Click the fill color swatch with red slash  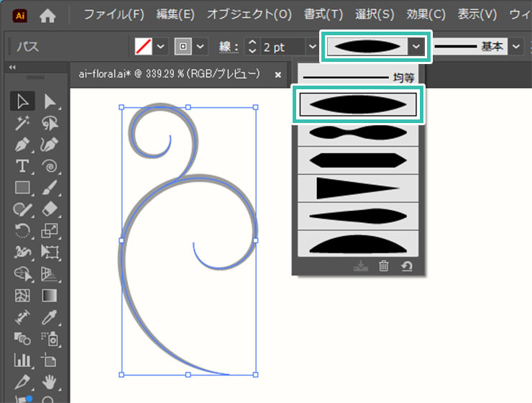pos(144,47)
